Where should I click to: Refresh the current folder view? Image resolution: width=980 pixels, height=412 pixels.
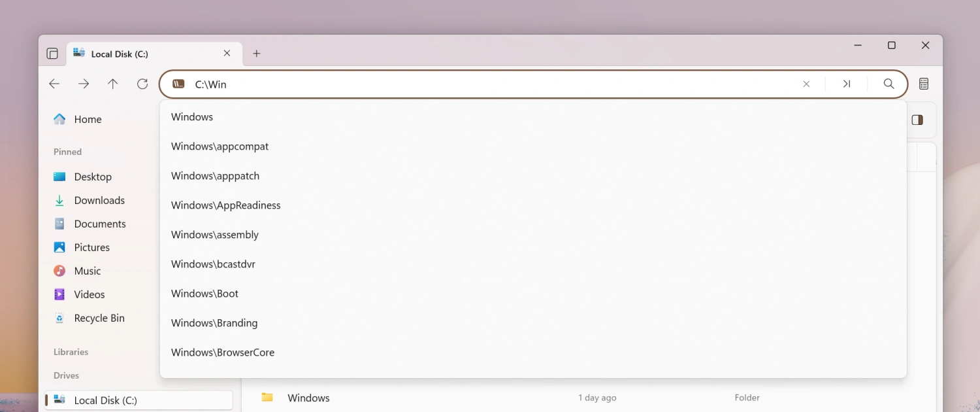point(142,84)
